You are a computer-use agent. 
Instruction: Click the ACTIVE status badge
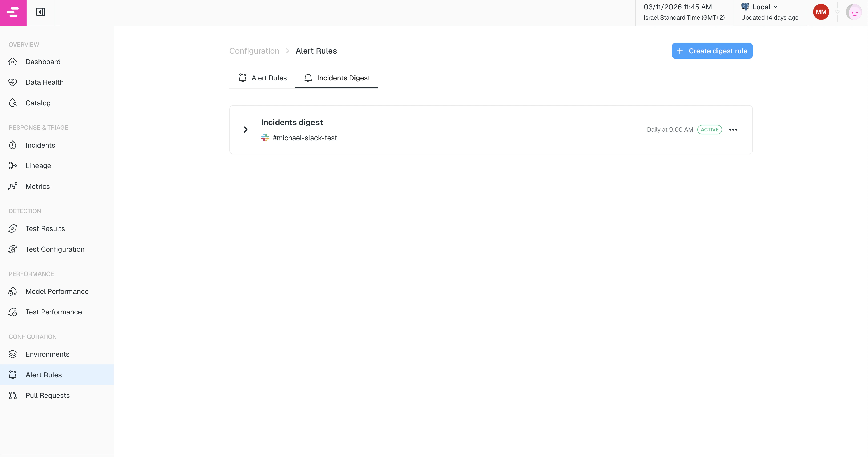[x=710, y=130]
